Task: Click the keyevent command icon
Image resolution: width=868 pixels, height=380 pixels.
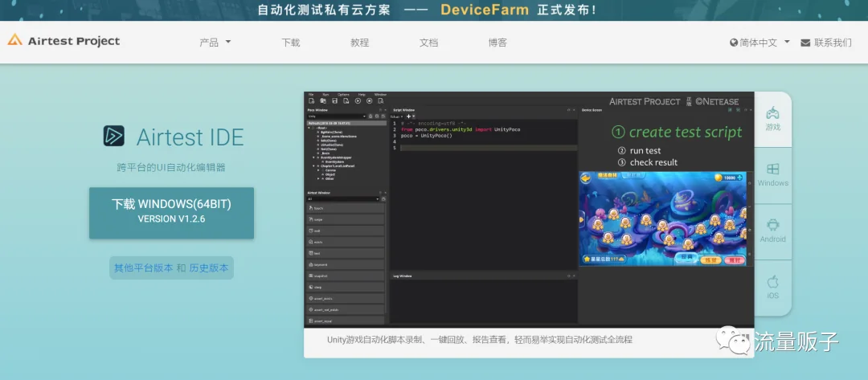Action: click(310, 264)
